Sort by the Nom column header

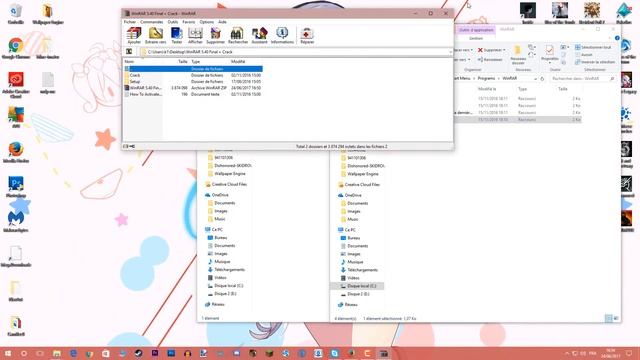point(129,61)
